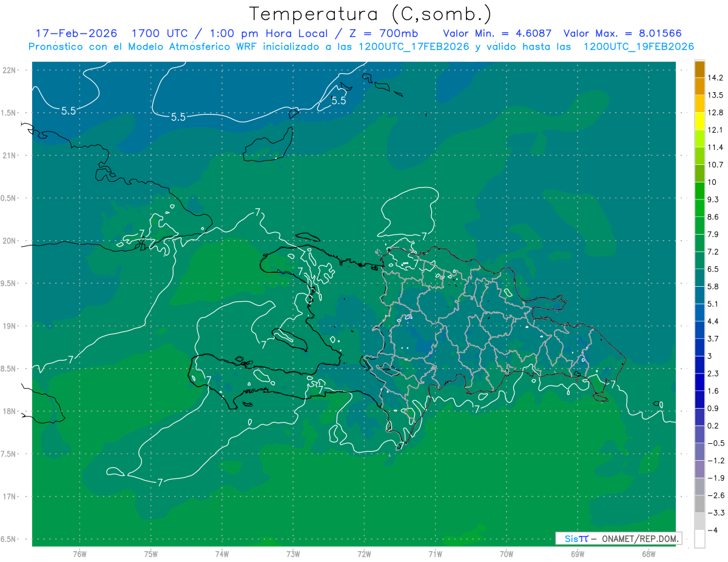Pick the brown-orange colorbar band above 14.2
The width and height of the screenshot is (728, 562).
pos(699,69)
